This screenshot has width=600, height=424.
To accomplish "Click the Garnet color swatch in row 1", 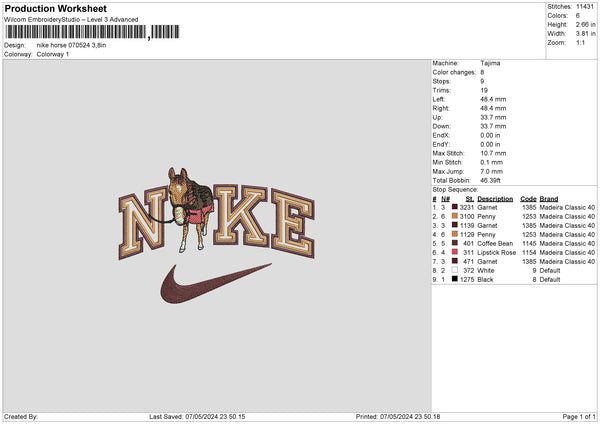I will tap(455, 207).
